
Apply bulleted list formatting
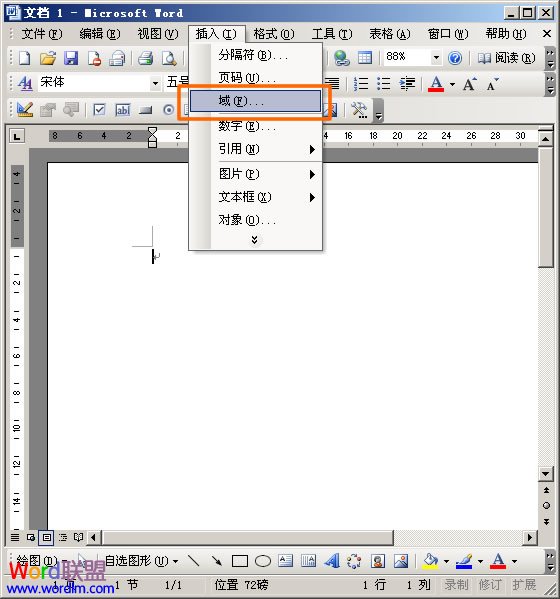point(384,83)
